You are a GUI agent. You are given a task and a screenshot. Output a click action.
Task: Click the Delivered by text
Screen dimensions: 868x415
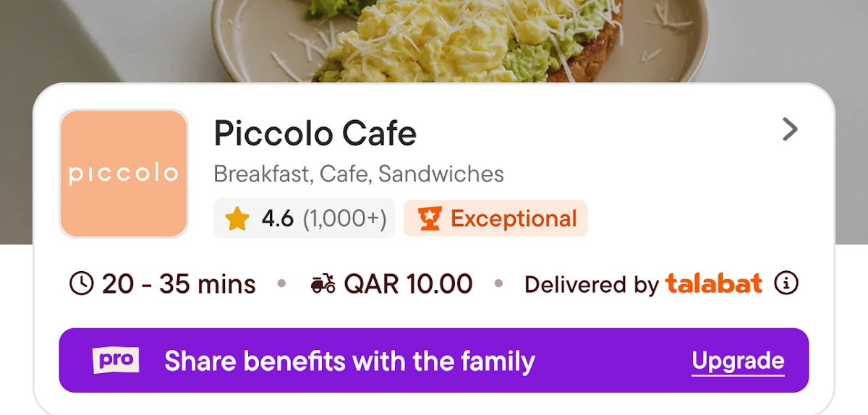[591, 285]
